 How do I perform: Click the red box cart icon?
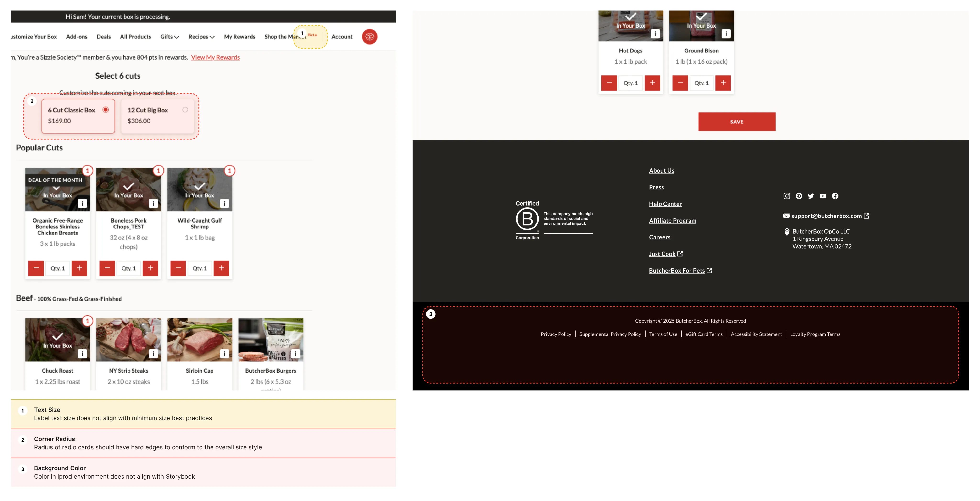[369, 37]
